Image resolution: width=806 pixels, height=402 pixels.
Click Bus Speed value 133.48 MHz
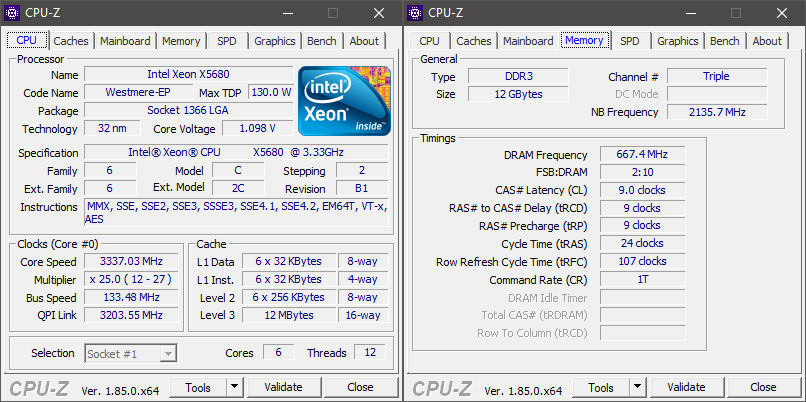pos(131,297)
